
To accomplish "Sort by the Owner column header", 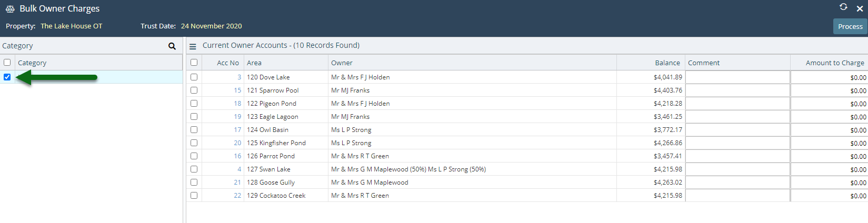I will 342,63.
